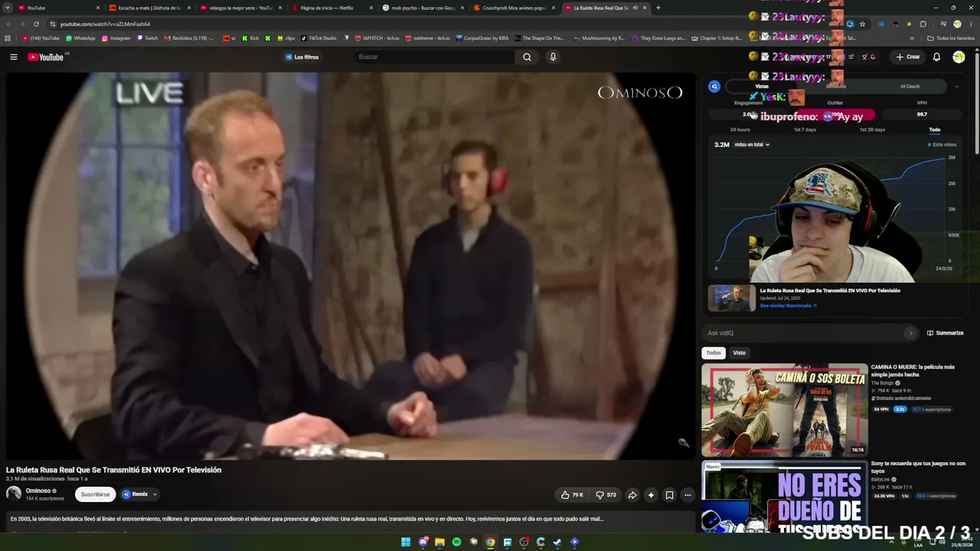Open the Instagram bookmark
The height and width of the screenshot is (551, 980).
point(116,37)
